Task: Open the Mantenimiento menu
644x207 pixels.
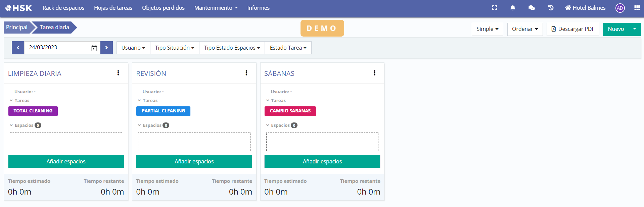Action: point(216,8)
